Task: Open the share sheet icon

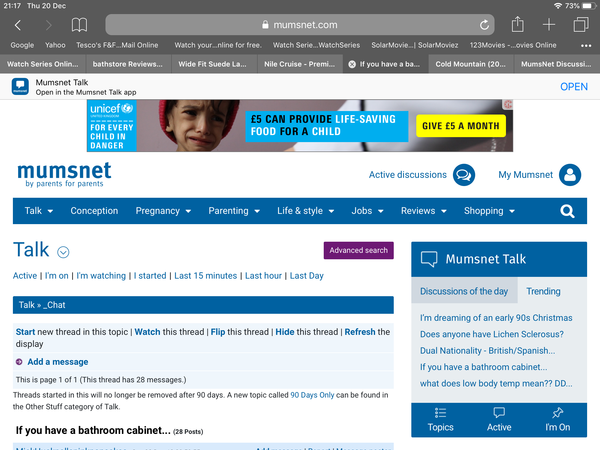Action: (517, 24)
